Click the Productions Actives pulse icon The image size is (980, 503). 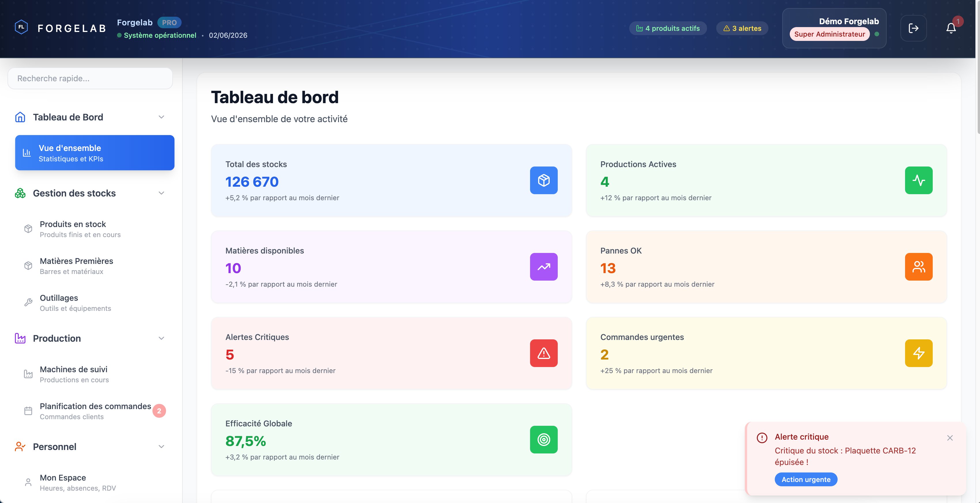[x=918, y=180]
